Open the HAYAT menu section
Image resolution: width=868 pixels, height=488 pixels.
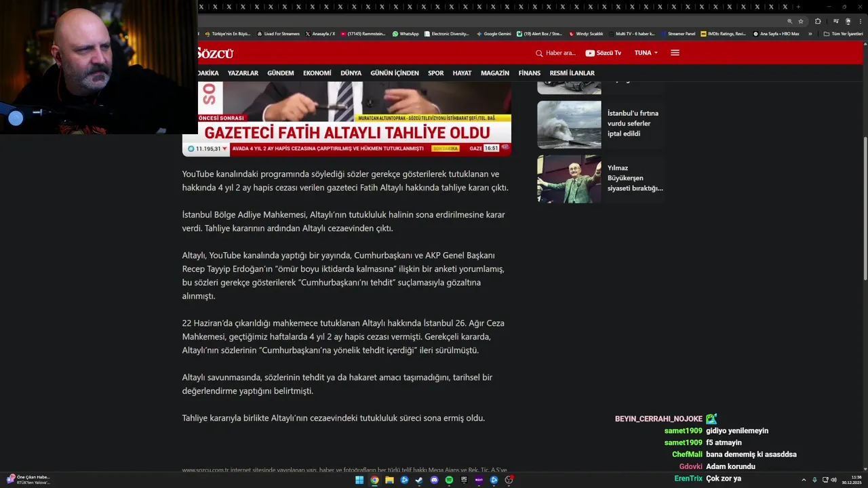click(x=462, y=73)
